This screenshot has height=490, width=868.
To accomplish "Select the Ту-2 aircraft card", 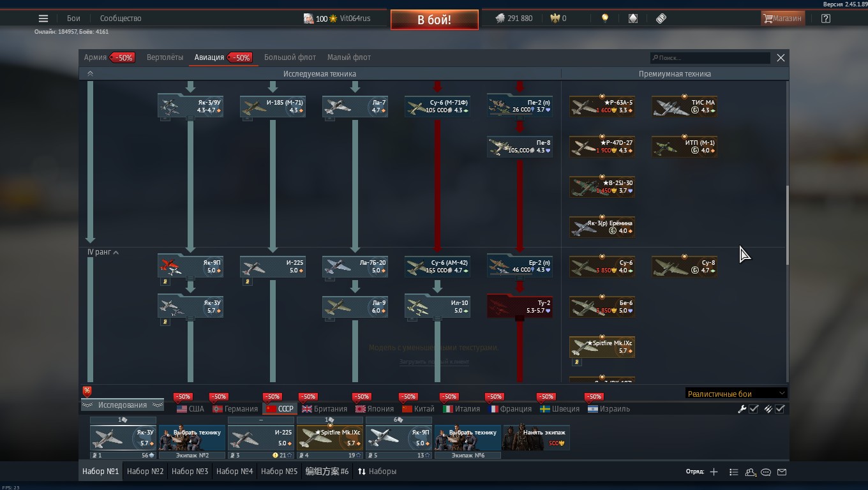I will pyautogui.click(x=520, y=307).
